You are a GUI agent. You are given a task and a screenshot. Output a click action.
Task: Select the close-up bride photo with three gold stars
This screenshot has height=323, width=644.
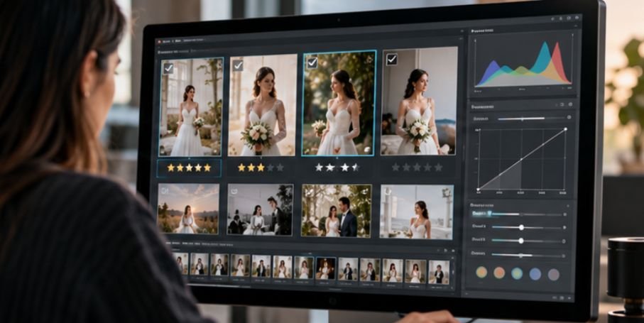tap(263, 105)
